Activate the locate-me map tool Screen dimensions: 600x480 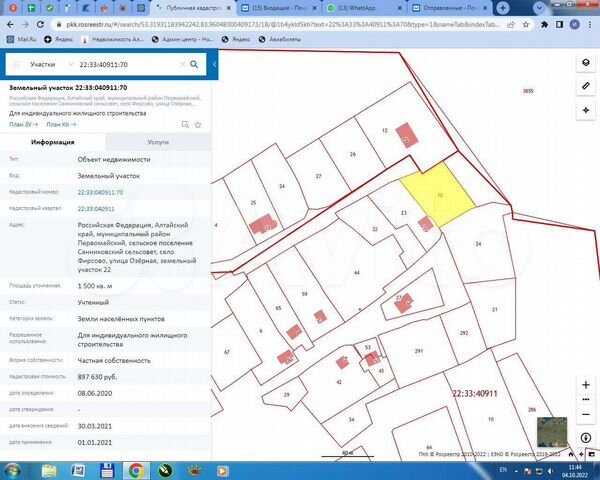click(586, 109)
